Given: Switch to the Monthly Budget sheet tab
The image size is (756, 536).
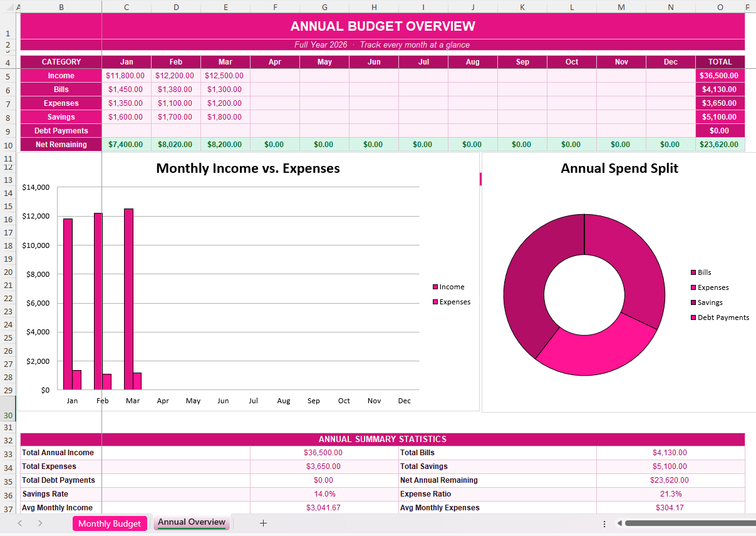Looking at the screenshot, I should pyautogui.click(x=110, y=523).
